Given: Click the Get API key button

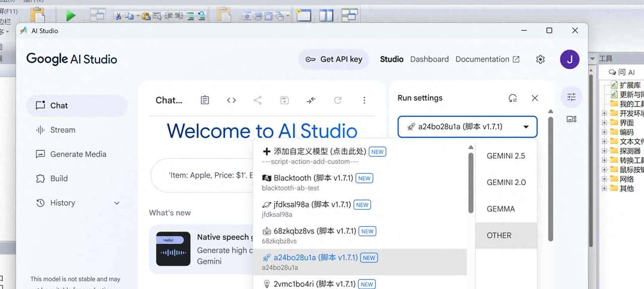Looking at the screenshot, I should pyautogui.click(x=334, y=59).
